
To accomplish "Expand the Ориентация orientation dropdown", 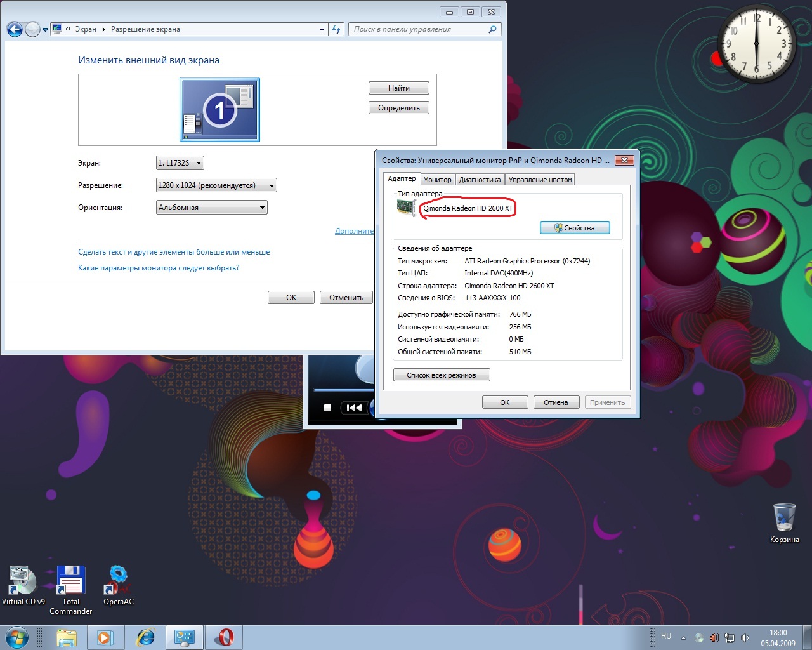I will [x=211, y=208].
